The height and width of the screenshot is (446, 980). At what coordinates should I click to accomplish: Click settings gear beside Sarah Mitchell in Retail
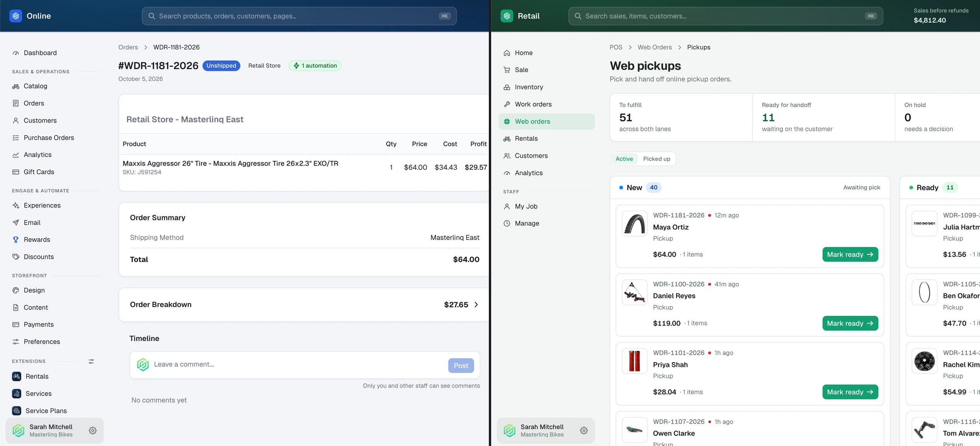click(x=584, y=431)
